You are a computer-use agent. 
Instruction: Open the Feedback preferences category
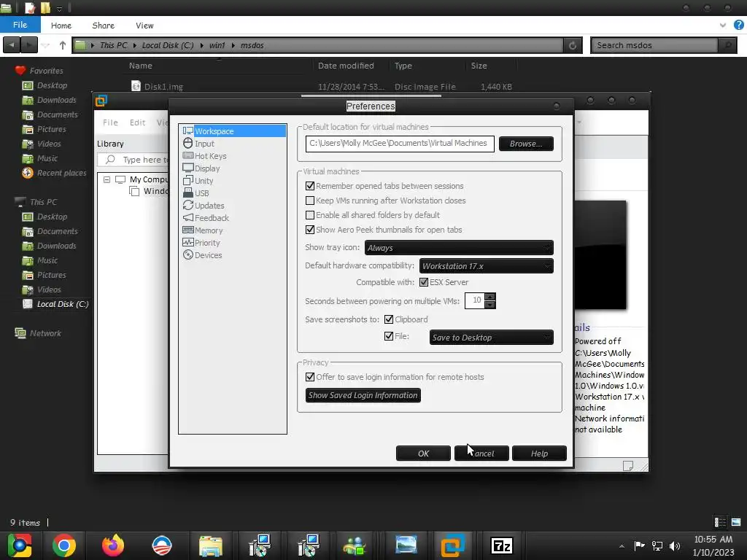206,217
